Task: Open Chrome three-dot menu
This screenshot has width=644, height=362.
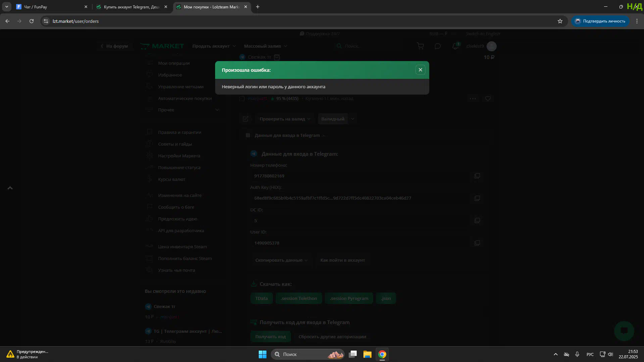Action: tap(637, 21)
